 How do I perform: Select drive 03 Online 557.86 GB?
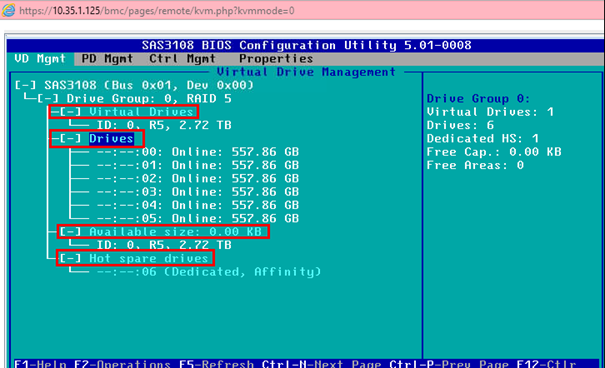198,192
